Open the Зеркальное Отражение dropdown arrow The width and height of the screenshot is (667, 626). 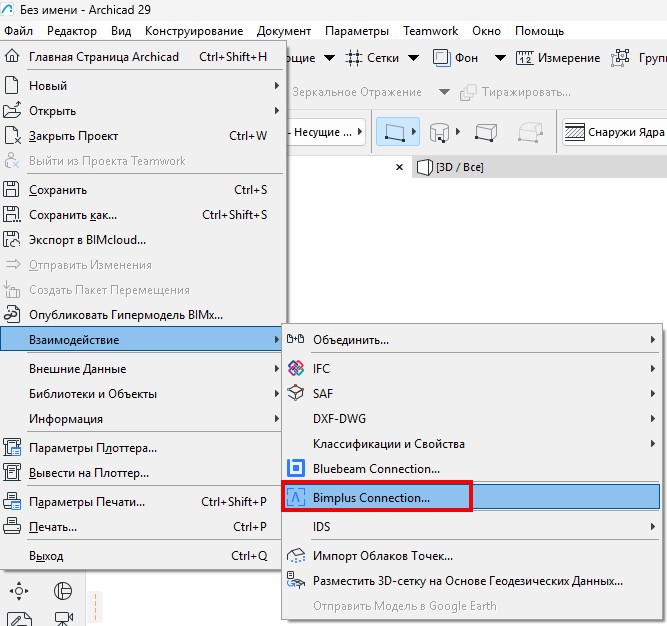click(444, 92)
